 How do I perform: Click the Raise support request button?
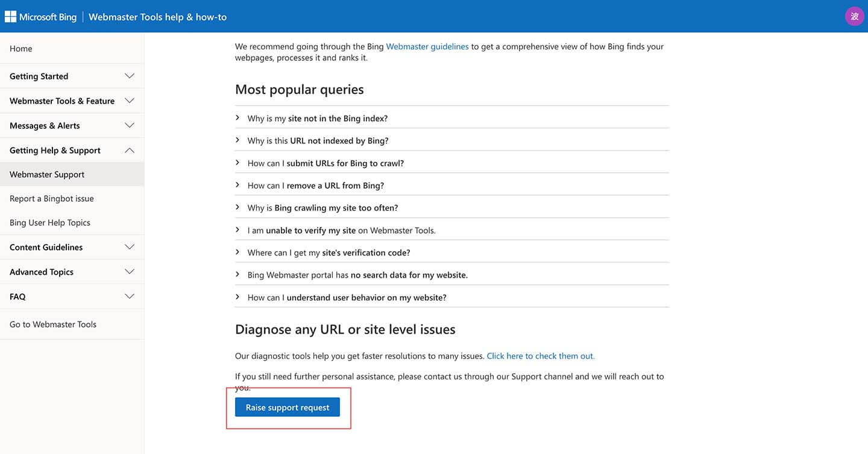pyautogui.click(x=288, y=408)
